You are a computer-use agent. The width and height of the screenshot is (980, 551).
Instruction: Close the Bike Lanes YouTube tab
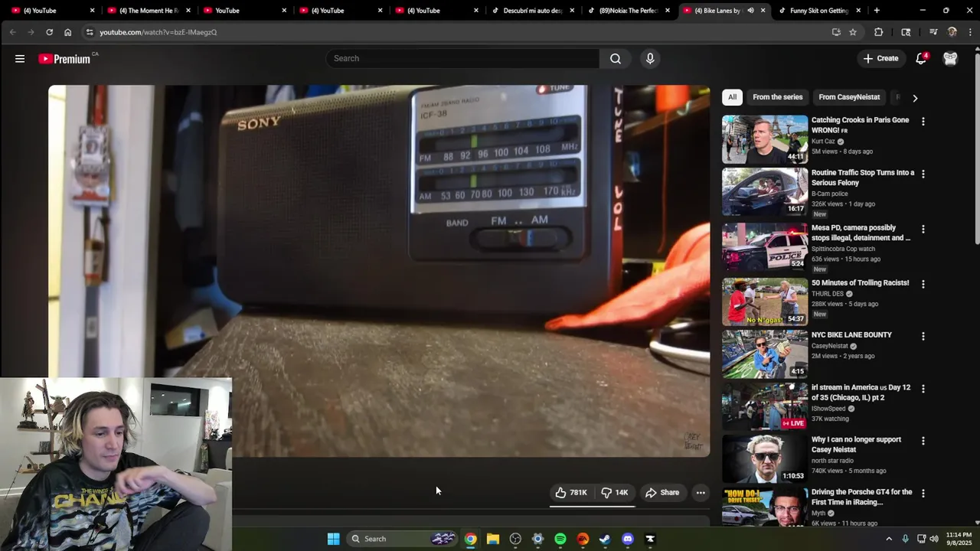763,11
